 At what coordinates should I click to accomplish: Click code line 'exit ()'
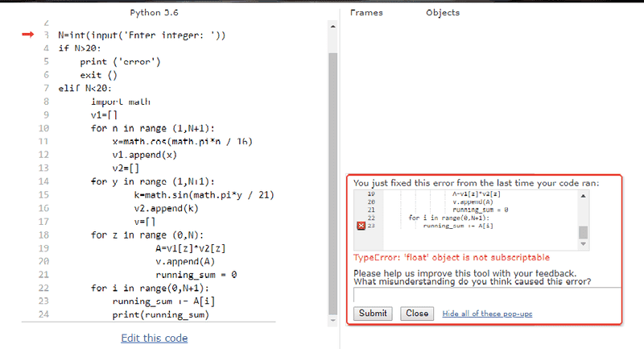point(98,75)
